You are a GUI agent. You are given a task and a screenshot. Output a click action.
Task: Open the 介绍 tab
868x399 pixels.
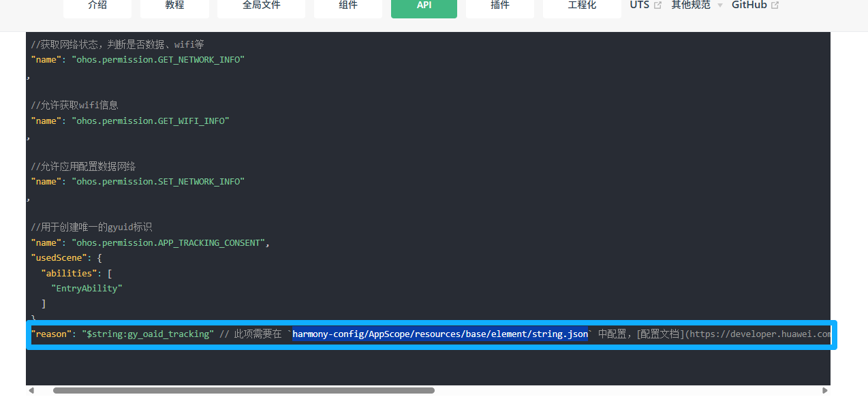tap(97, 7)
